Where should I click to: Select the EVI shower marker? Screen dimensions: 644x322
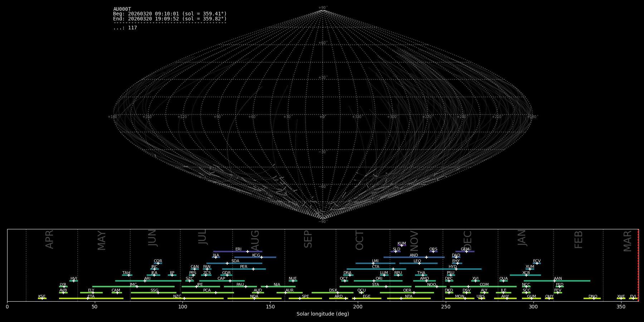pyautogui.click(x=633, y=298)
